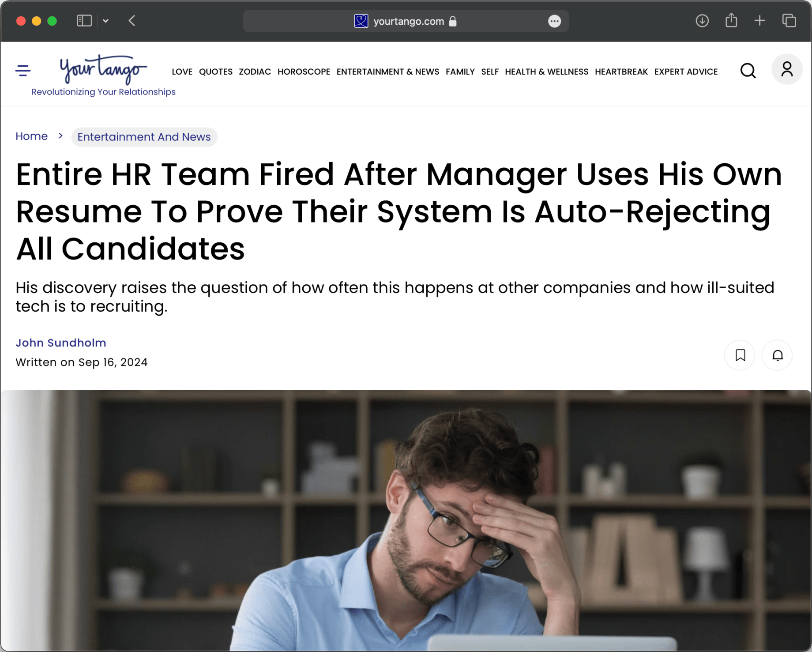Open a new tab with the plus icon
This screenshot has height=652, width=812.
pyautogui.click(x=759, y=21)
